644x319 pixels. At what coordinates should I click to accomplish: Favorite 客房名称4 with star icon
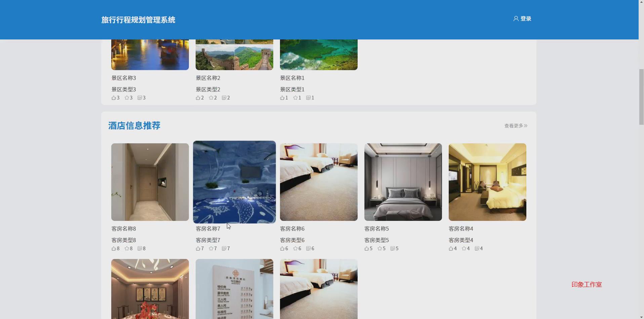tap(464, 249)
